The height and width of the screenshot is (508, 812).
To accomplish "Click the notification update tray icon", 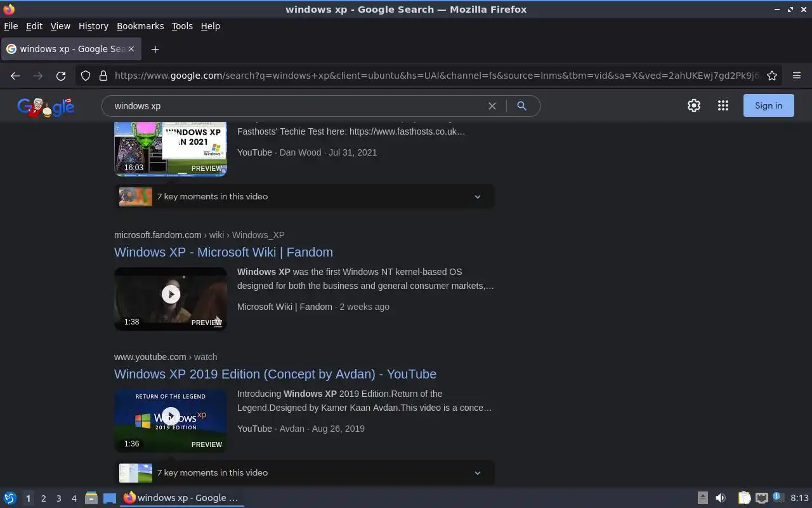I will click(x=778, y=498).
